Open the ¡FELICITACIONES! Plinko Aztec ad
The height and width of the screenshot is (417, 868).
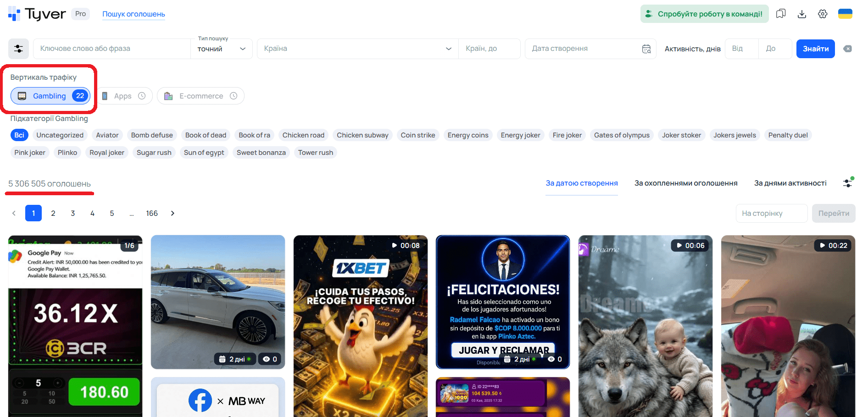[x=503, y=302]
